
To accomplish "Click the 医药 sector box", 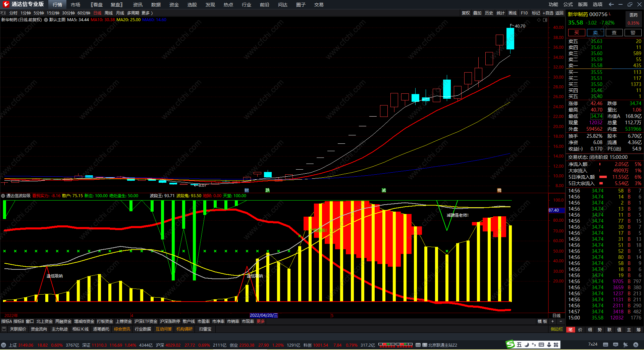I will click(x=634, y=19).
